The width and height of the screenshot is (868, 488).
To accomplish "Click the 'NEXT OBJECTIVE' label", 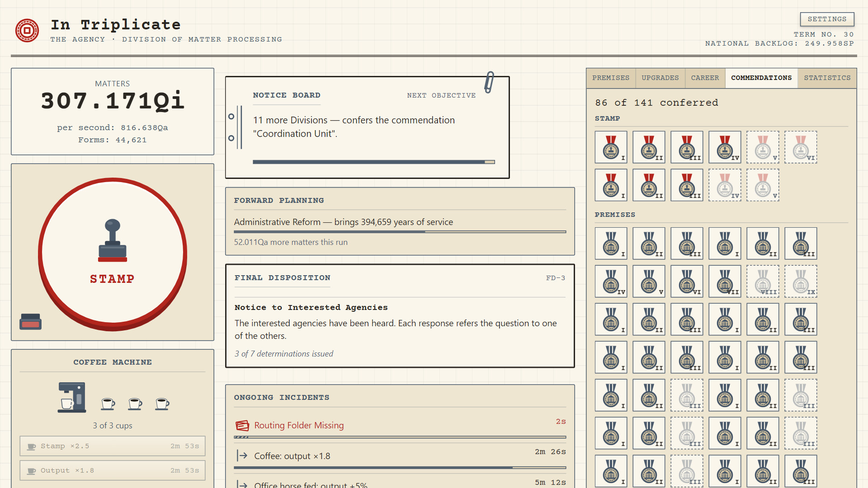I will (x=441, y=95).
